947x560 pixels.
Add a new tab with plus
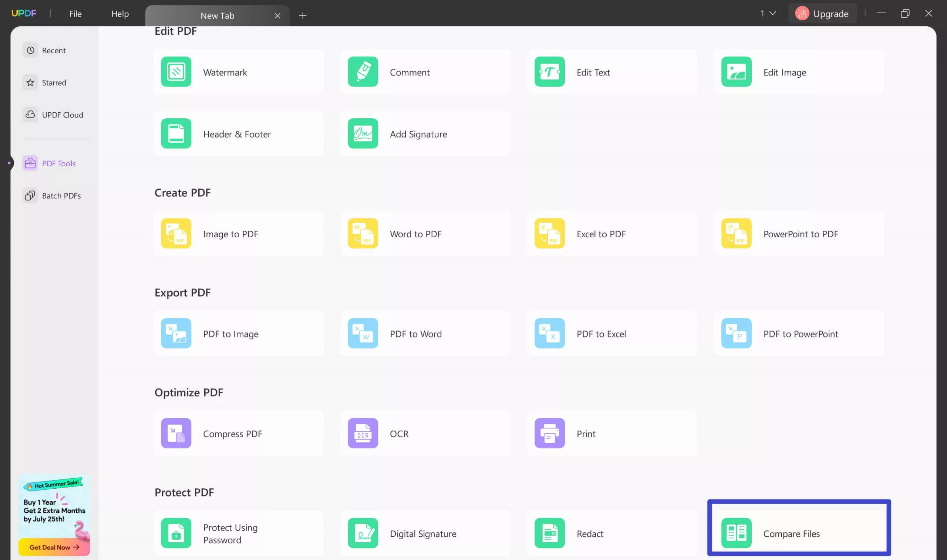click(303, 16)
